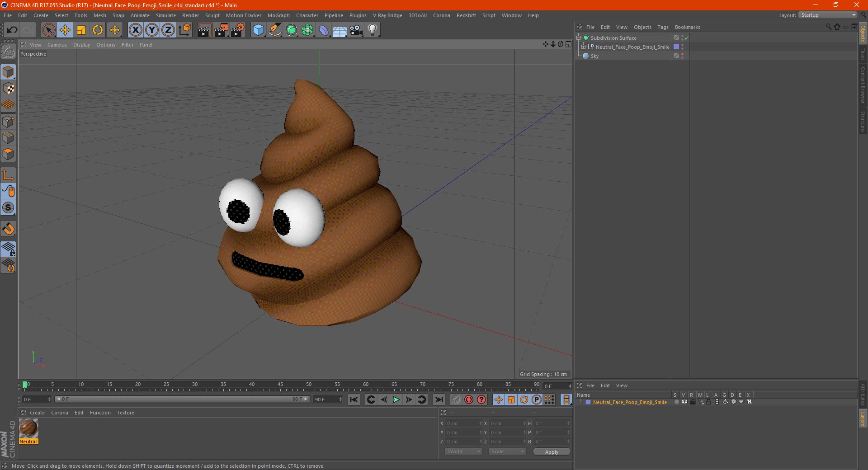Image resolution: width=868 pixels, height=470 pixels.
Task: Collapse Subdivision Surface in object tree
Action: (x=578, y=38)
